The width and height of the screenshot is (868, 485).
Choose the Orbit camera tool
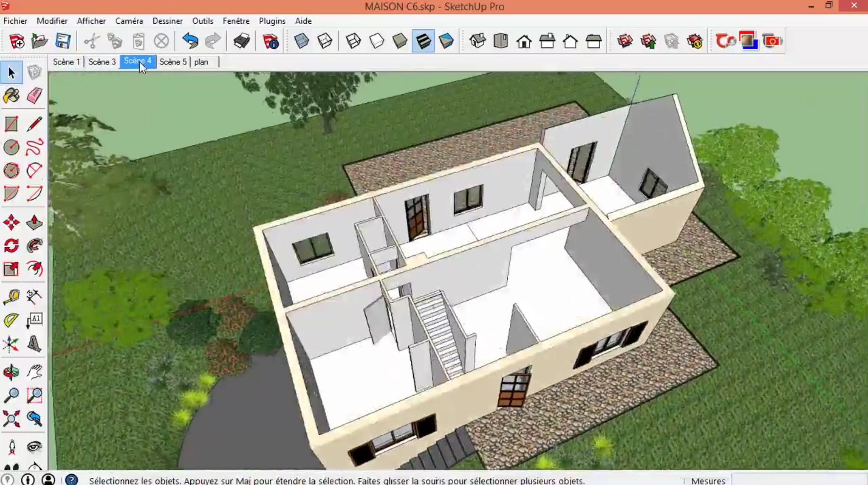pos(11,372)
